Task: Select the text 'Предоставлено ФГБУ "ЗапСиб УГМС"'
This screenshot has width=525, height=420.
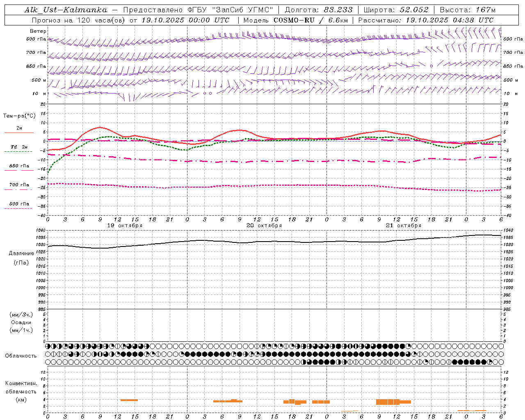Action: coord(198,10)
